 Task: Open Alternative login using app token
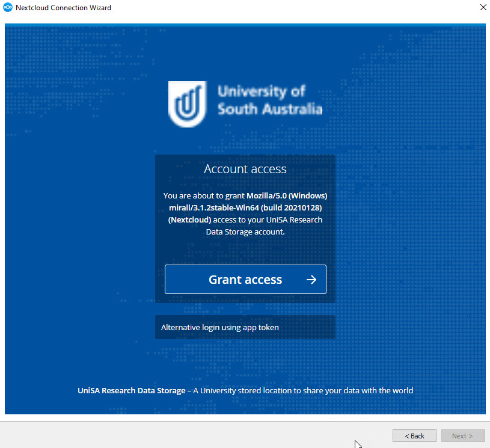(220, 327)
